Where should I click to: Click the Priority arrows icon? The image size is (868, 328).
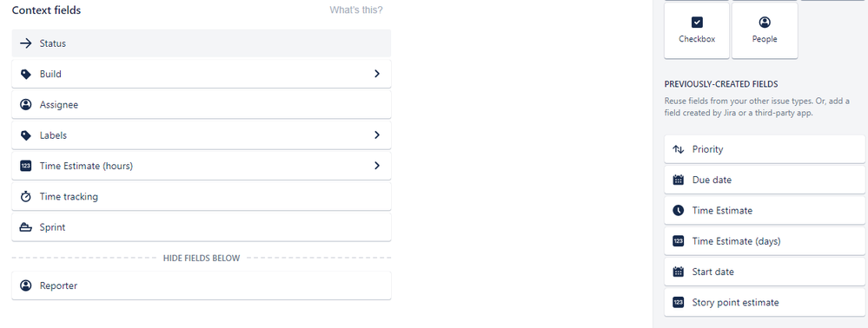[x=678, y=149]
